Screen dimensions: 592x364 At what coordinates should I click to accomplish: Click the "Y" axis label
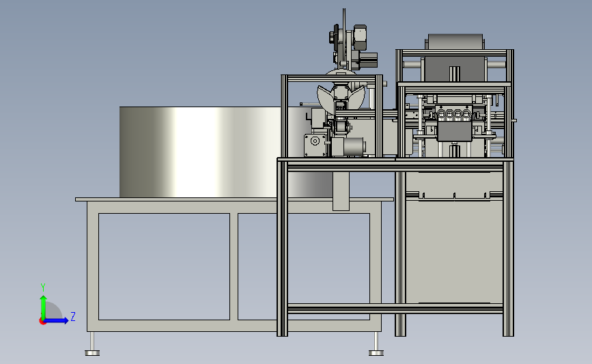[42, 288]
